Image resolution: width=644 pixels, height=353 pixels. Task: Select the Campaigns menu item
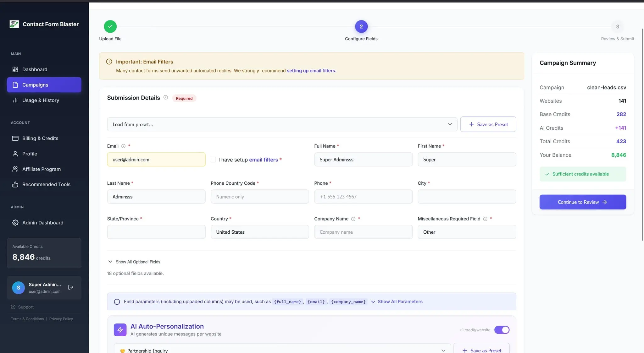click(44, 85)
